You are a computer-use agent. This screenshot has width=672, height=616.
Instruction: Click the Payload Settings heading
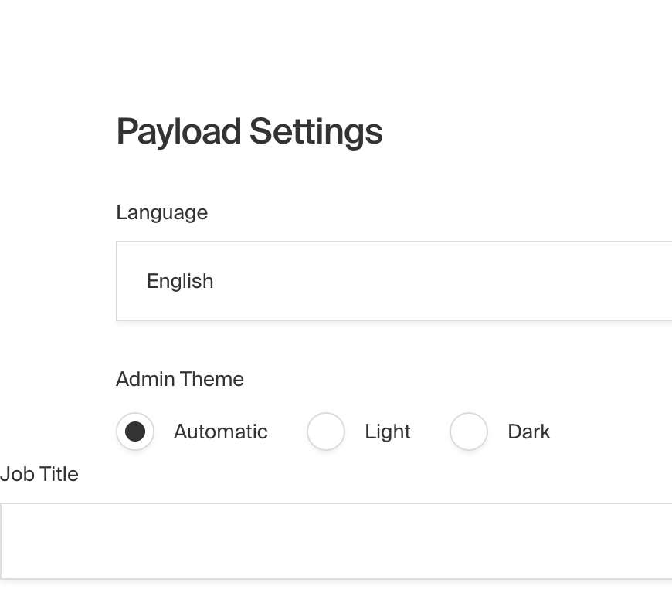click(249, 131)
